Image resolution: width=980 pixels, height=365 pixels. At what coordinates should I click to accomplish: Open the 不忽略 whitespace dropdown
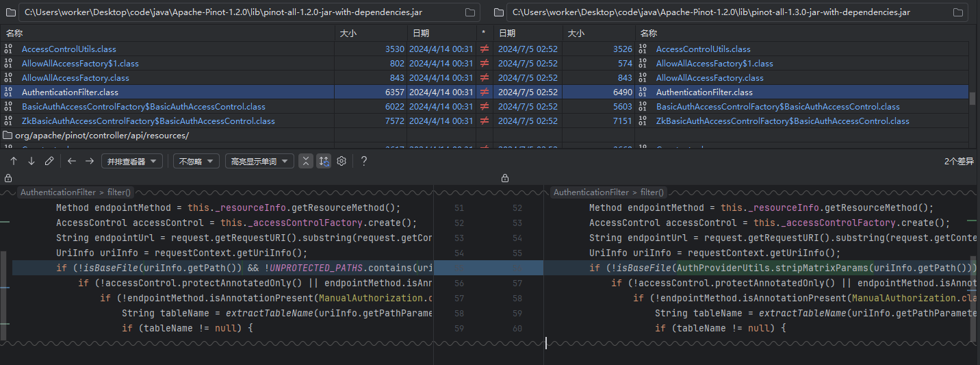pos(196,161)
